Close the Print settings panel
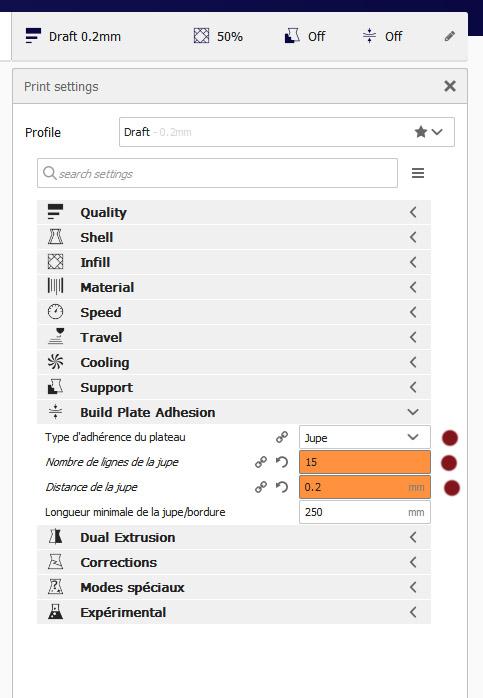The width and height of the screenshot is (483, 698). point(450,86)
